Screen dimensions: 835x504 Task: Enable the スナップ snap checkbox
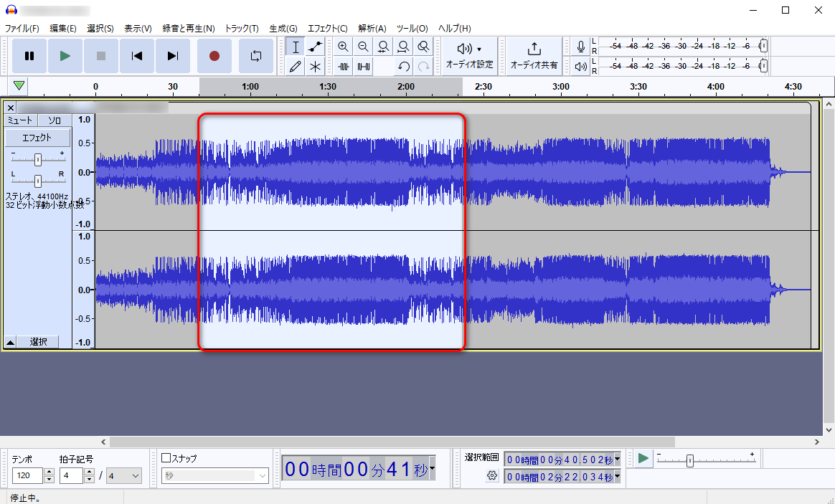coord(166,457)
